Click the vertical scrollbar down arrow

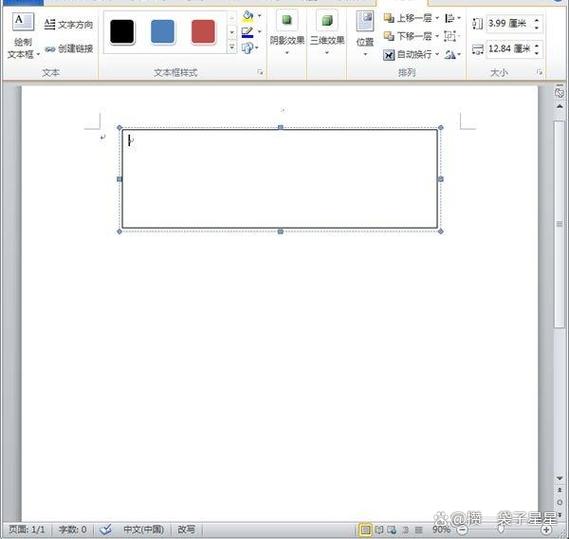point(559,478)
